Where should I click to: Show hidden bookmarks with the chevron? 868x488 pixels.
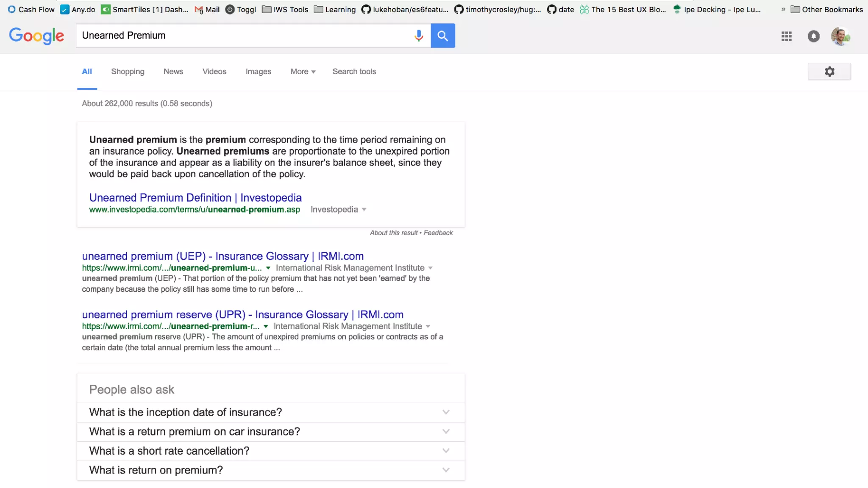(783, 9)
